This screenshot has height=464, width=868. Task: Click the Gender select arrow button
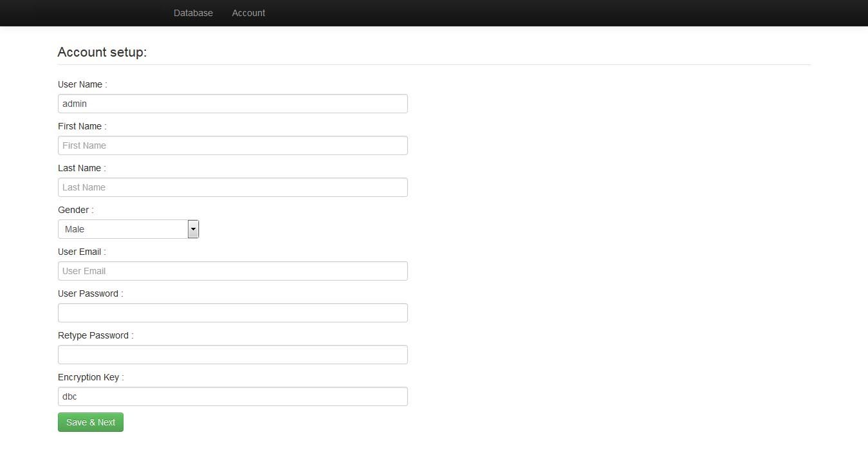point(193,229)
